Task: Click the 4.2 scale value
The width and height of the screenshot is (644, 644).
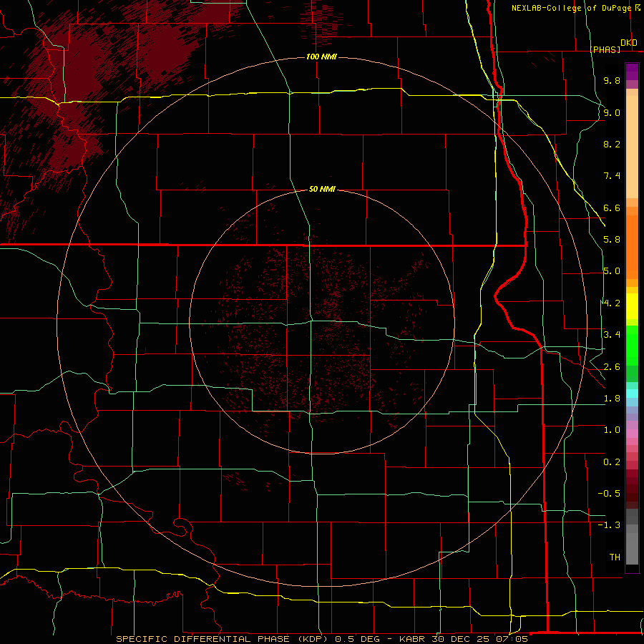Action: [612, 303]
